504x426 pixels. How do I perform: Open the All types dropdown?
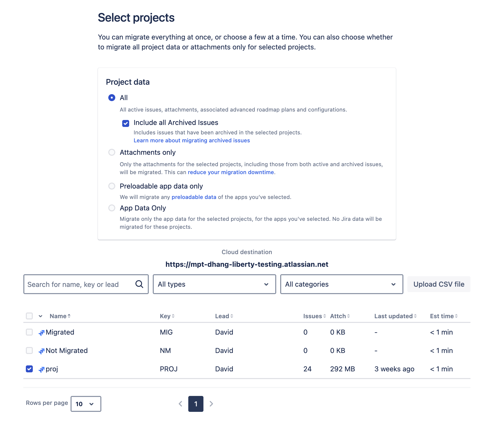click(214, 284)
